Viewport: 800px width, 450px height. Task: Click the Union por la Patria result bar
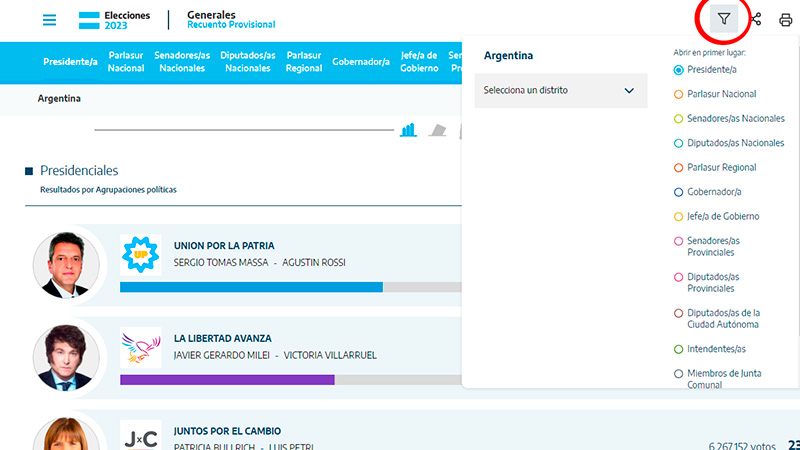click(x=252, y=287)
